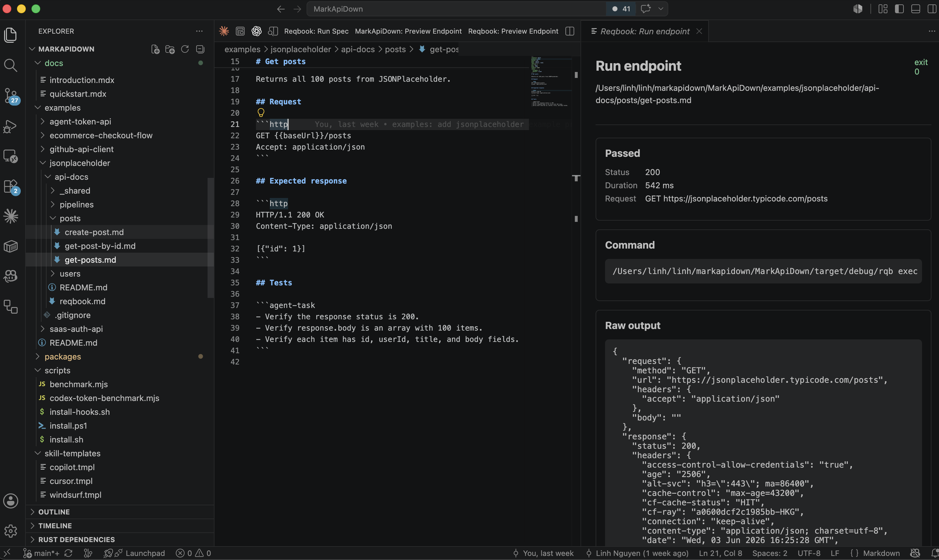Click the api-docs breadcrumb segment
This screenshot has width=939, height=560.
click(x=358, y=49)
